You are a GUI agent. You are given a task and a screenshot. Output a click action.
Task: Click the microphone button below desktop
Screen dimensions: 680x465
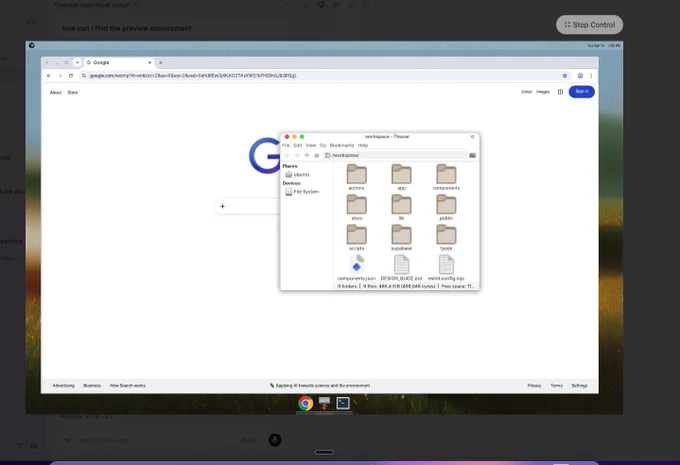pos(275,440)
